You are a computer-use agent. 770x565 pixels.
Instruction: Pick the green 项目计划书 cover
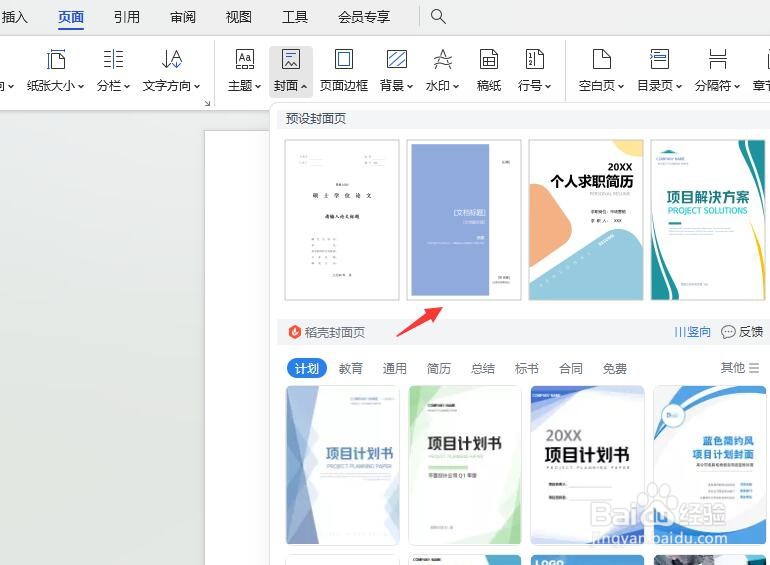tap(465, 465)
